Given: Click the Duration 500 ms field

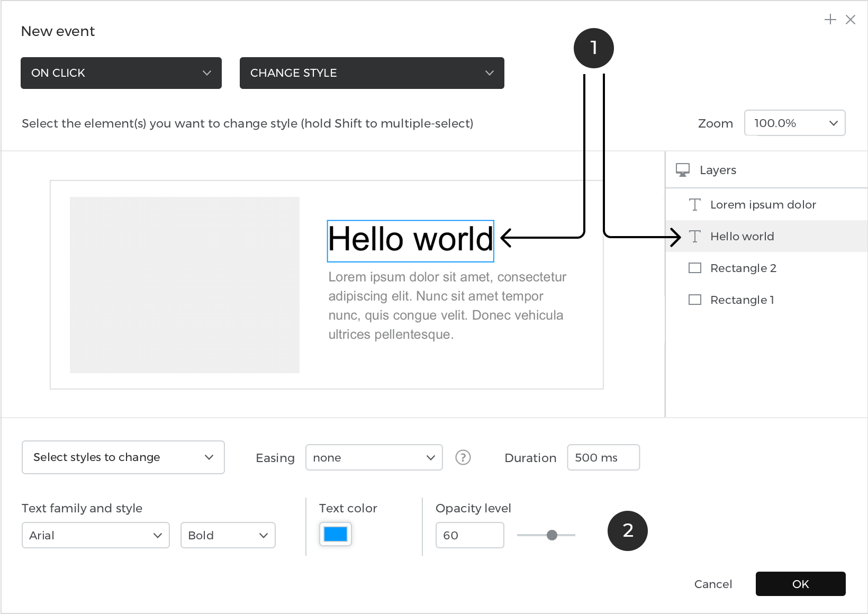Looking at the screenshot, I should pyautogui.click(x=603, y=457).
